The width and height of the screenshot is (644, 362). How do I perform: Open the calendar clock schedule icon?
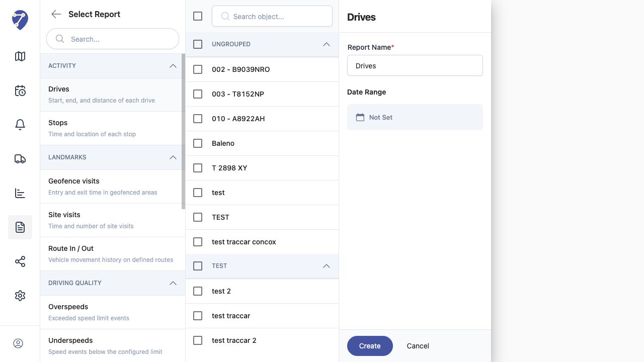[x=20, y=90]
